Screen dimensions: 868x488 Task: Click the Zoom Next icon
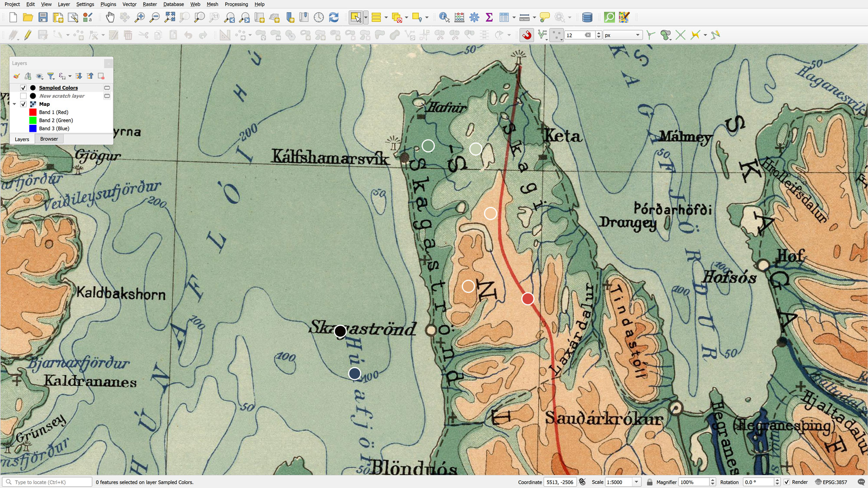[244, 17]
